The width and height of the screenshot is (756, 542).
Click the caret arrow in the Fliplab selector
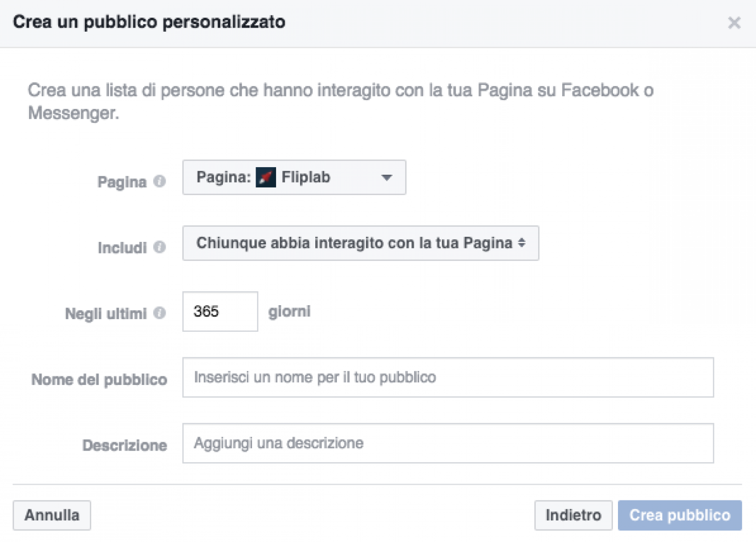(x=387, y=177)
